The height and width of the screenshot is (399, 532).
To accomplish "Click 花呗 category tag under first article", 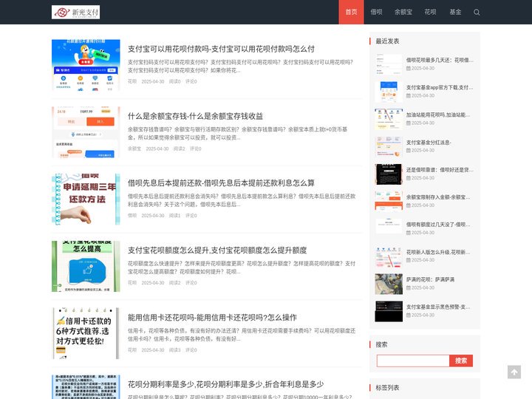I will pyautogui.click(x=132, y=81).
